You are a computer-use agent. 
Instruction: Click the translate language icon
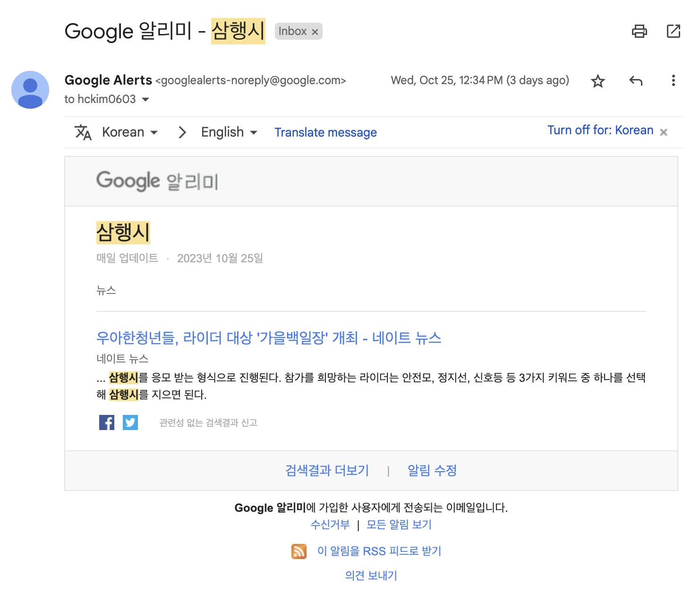[x=83, y=132]
